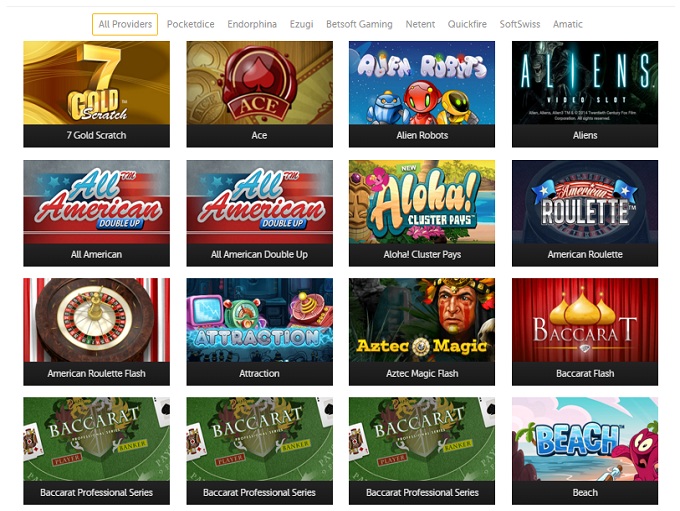680x511 pixels.
Task: Show only Betsoft Gaming titles
Action: 359,24
